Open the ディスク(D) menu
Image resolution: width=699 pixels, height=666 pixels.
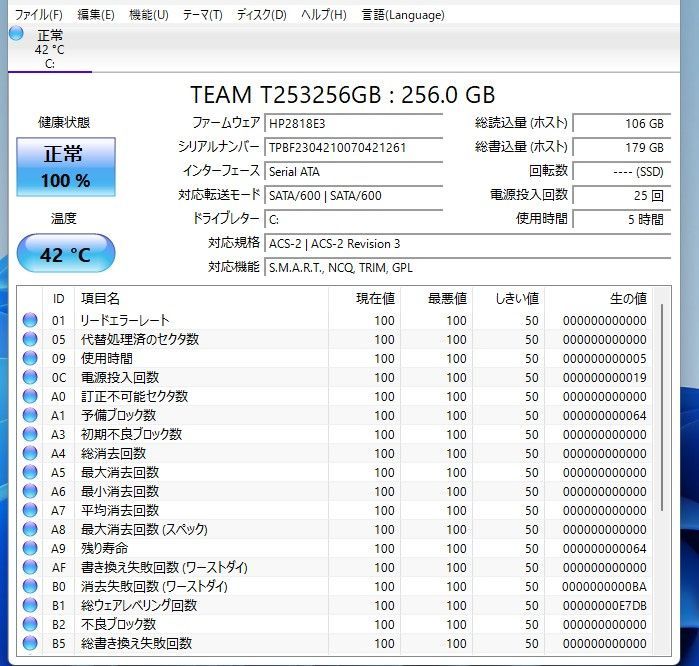(x=261, y=15)
